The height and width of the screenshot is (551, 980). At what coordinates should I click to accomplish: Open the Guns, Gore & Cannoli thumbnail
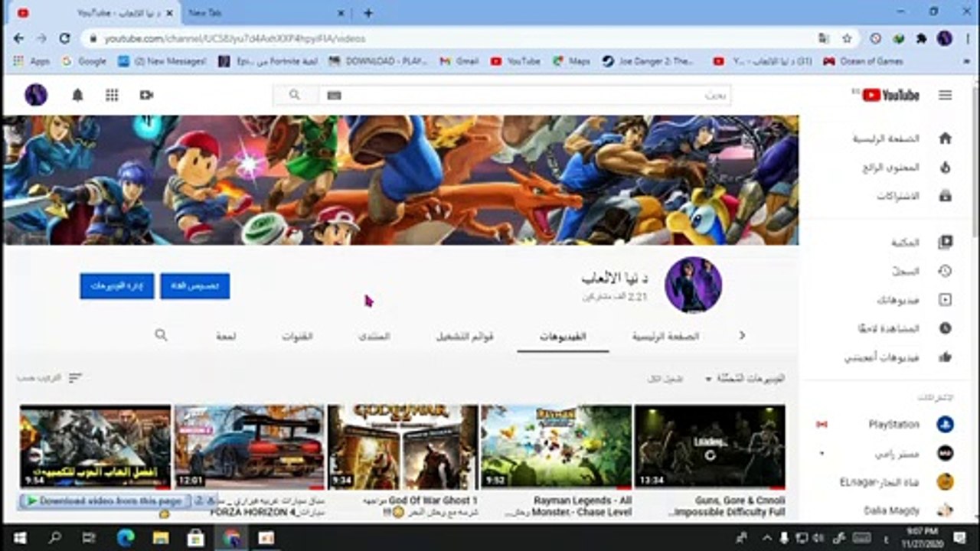pos(710,447)
